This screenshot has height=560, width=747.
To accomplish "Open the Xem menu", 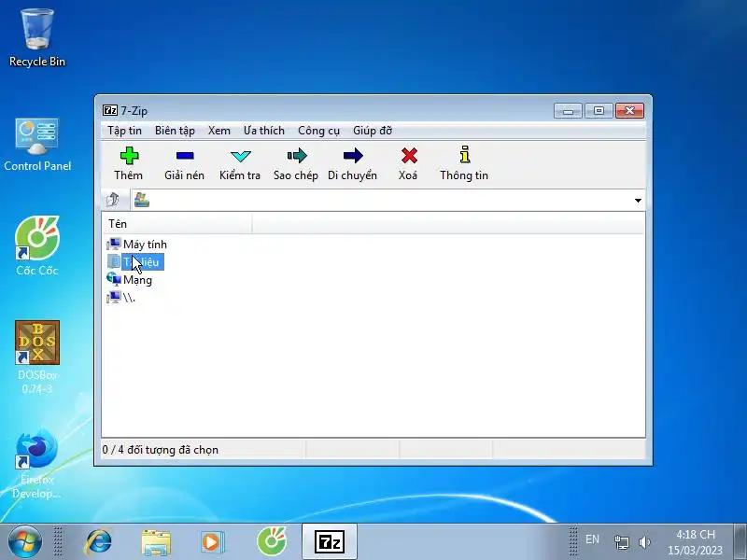I will click(219, 131).
